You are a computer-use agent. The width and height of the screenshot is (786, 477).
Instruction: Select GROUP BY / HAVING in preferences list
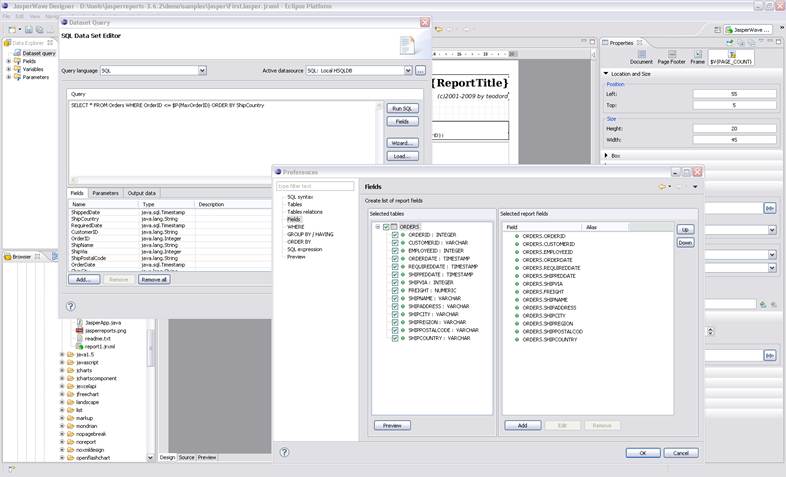coord(308,234)
